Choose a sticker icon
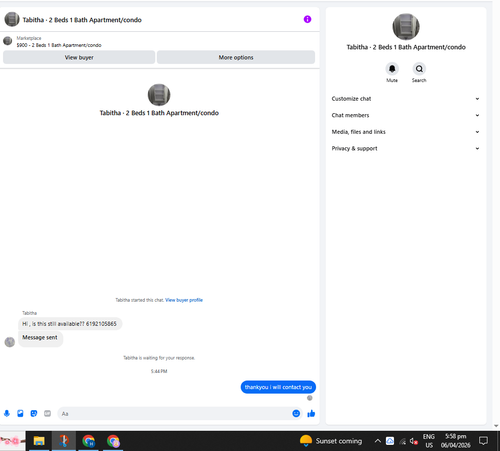The image size is (500, 451). [x=34, y=413]
